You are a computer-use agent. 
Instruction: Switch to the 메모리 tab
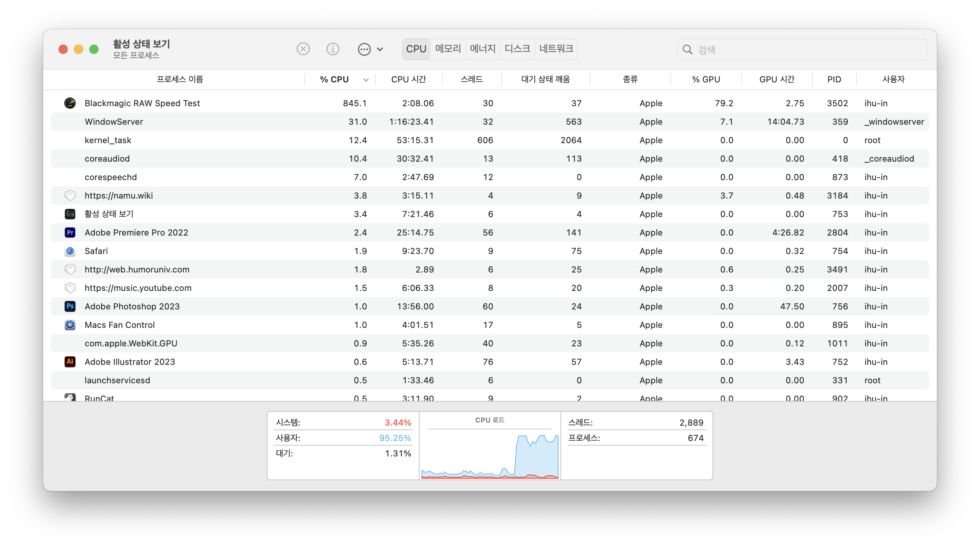[x=448, y=49]
